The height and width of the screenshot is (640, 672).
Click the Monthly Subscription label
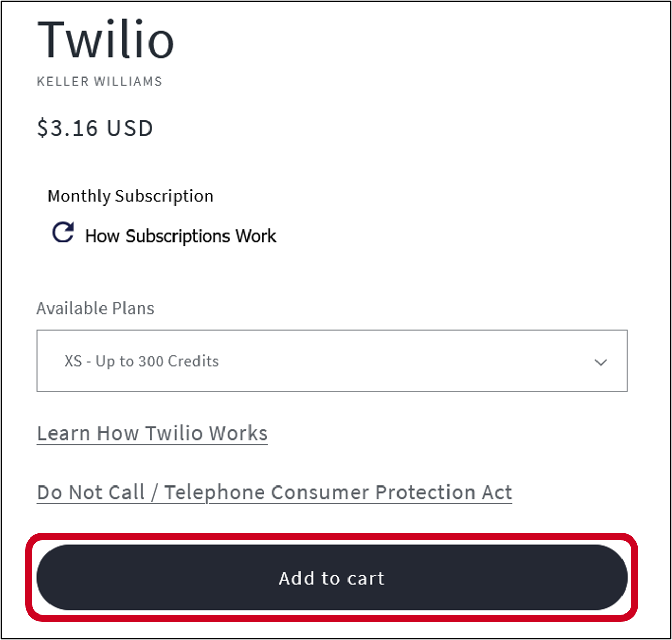(x=130, y=196)
